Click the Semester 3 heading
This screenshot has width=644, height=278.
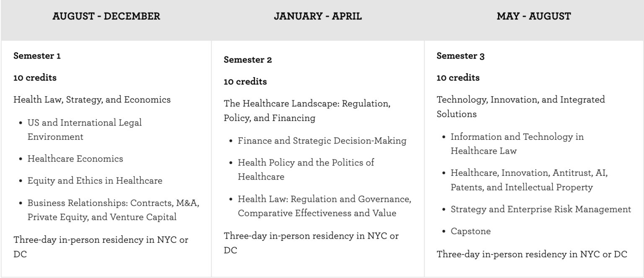460,56
